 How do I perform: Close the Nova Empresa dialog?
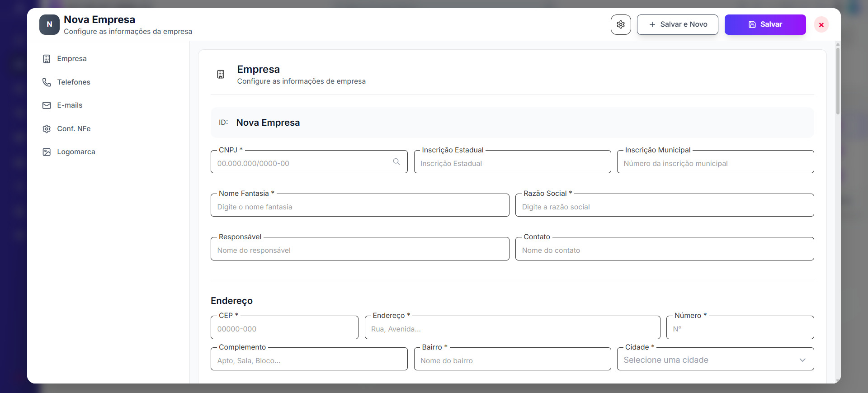[821, 25]
